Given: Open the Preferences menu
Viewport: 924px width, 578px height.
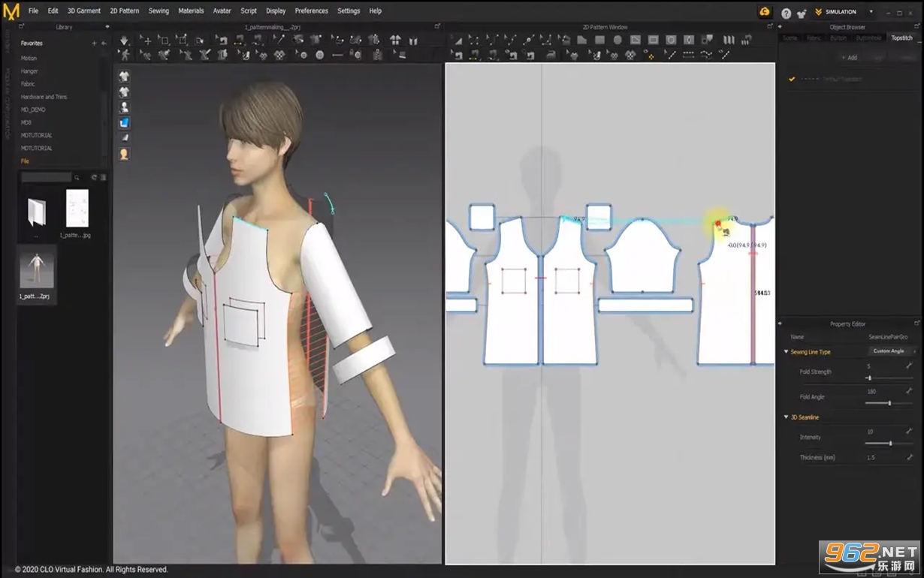Looking at the screenshot, I should pyautogui.click(x=311, y=11).
